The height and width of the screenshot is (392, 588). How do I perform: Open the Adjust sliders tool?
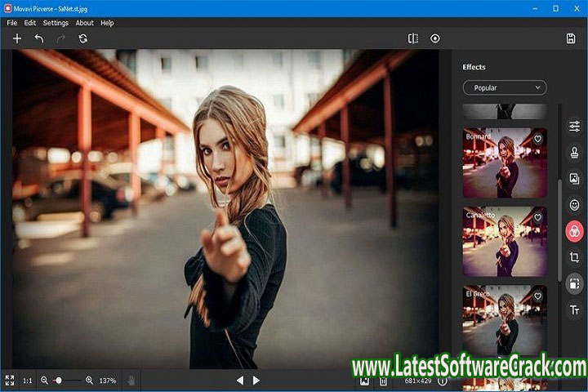coord(574,127)
